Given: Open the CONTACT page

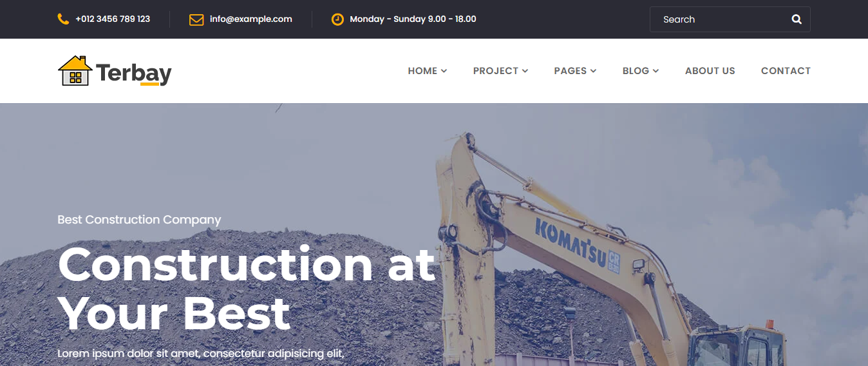Looking at the screenshot, I should click(786, 71).
